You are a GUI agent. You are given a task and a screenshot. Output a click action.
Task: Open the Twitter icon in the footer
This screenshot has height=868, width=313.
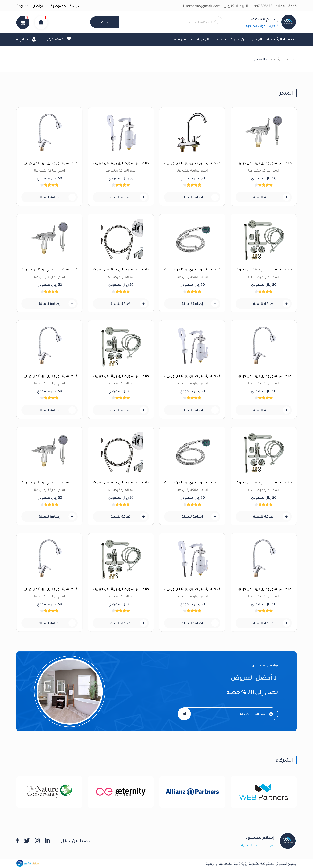pos(27,840)
